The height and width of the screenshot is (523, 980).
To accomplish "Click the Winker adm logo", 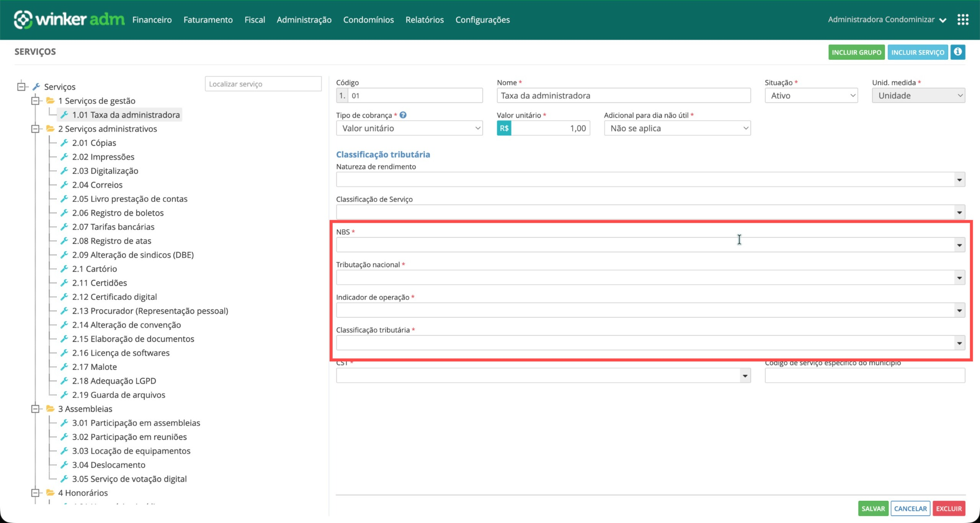I will click(69, 20).
